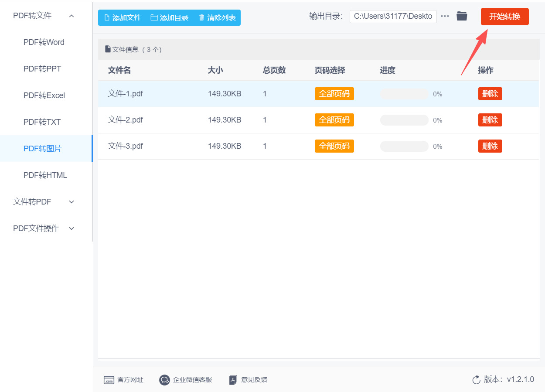The height and width of the screenshot is (392, 545).
Task: Click the three-dots browse output path button
Action: (445, 16)
